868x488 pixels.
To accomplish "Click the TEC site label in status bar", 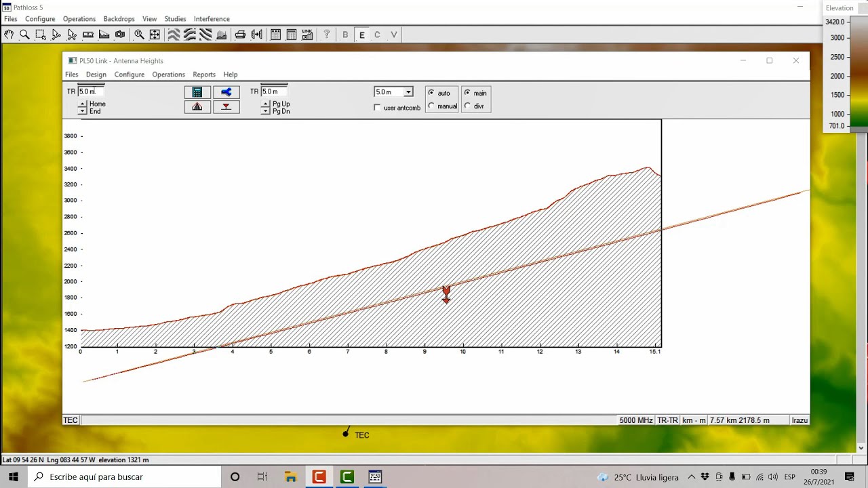I will pos(71,420).
